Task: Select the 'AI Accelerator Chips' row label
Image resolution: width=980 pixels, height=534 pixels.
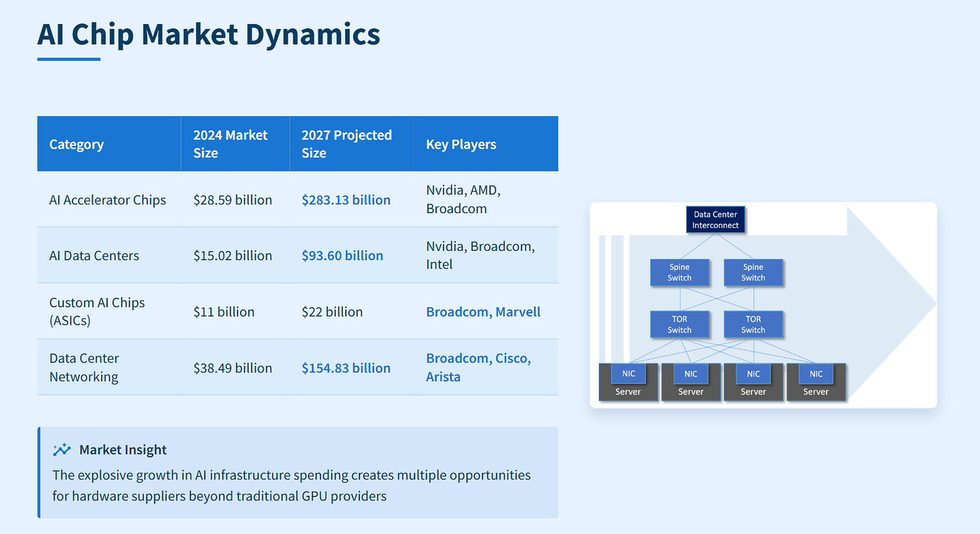Action: [108, 200]
